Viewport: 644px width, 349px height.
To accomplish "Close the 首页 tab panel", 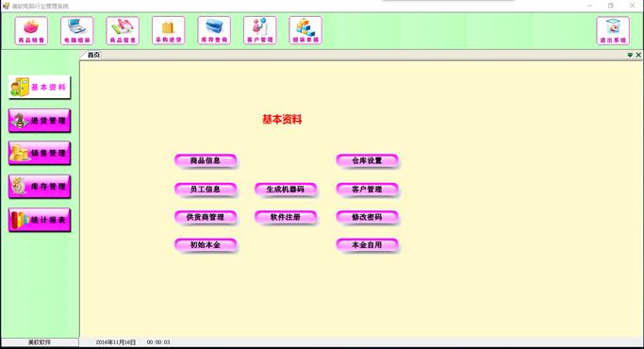I will [638, 55].
